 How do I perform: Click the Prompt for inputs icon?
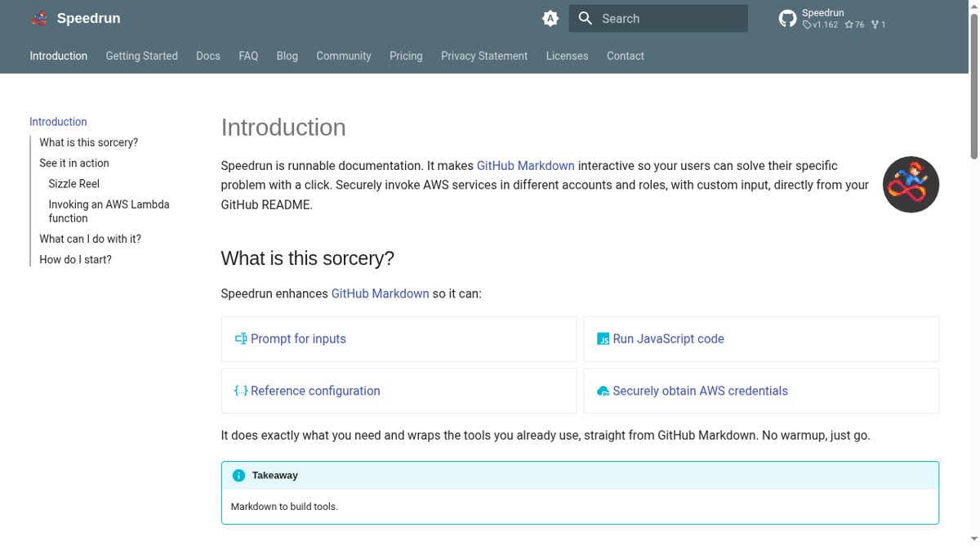point(241,338)
